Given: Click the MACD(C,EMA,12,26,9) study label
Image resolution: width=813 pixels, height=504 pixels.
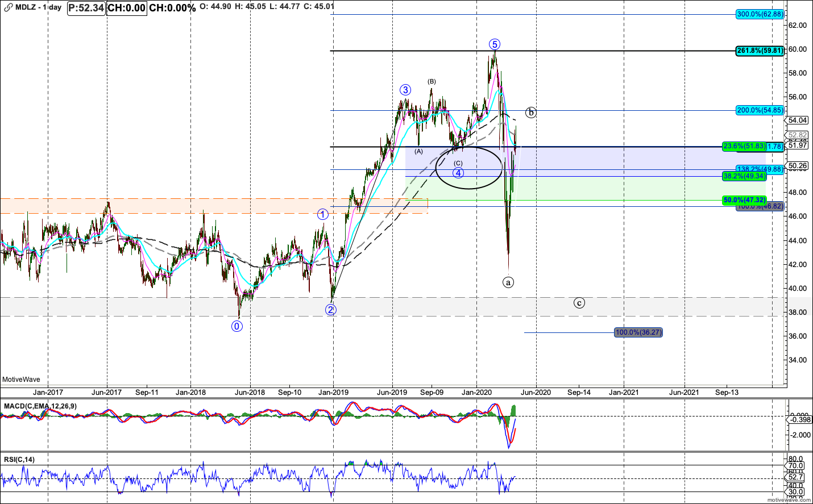Looking at the screenshot, I should 40,406.
